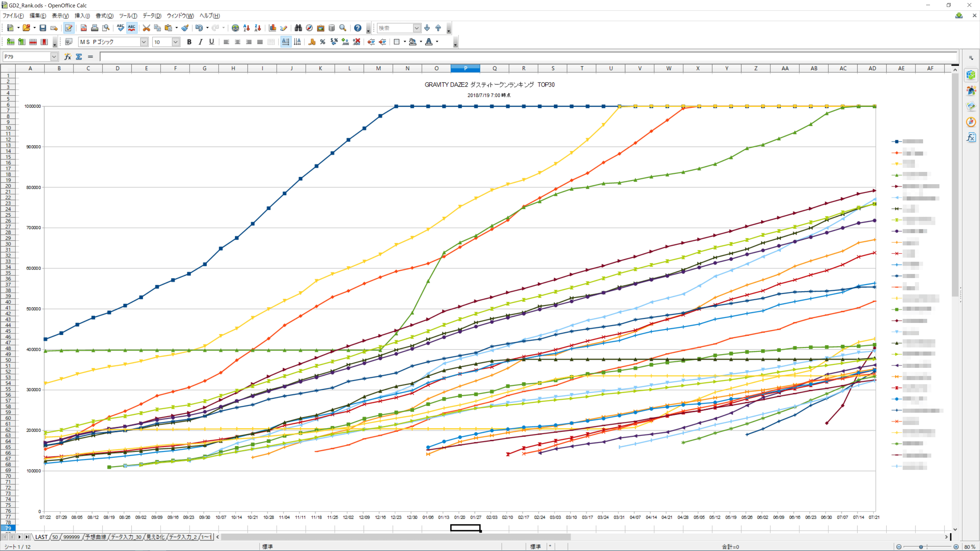
Task: Open sidebar Functions fx panel icon
Action: [971, 137]
